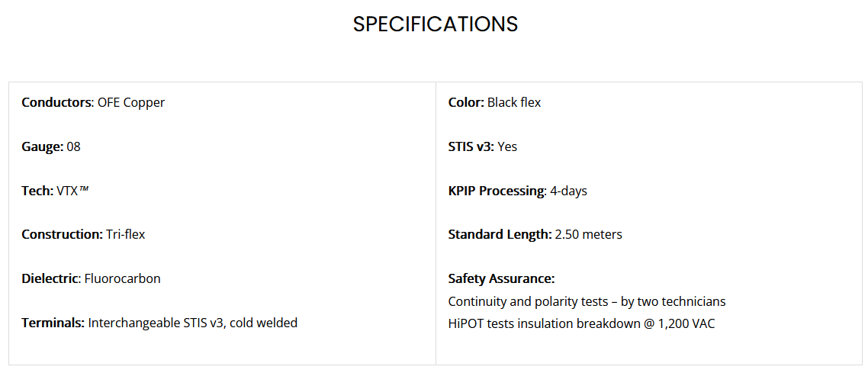Click the Standard Length: 2.50 meters line

point(535,234)
